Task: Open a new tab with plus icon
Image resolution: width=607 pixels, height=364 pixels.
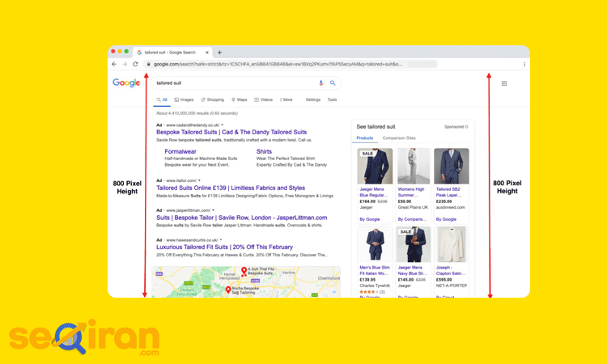Action: [x=219, y=53]
